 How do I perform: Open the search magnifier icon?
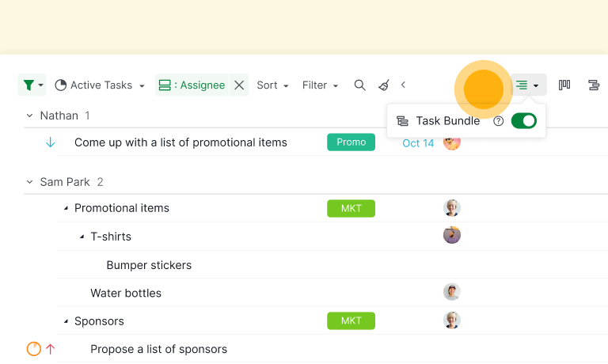pyautogui.click(x=359, y=85)
